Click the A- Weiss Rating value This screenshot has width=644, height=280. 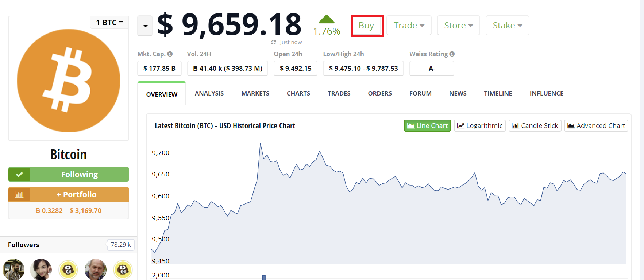(x=432, y=68)
